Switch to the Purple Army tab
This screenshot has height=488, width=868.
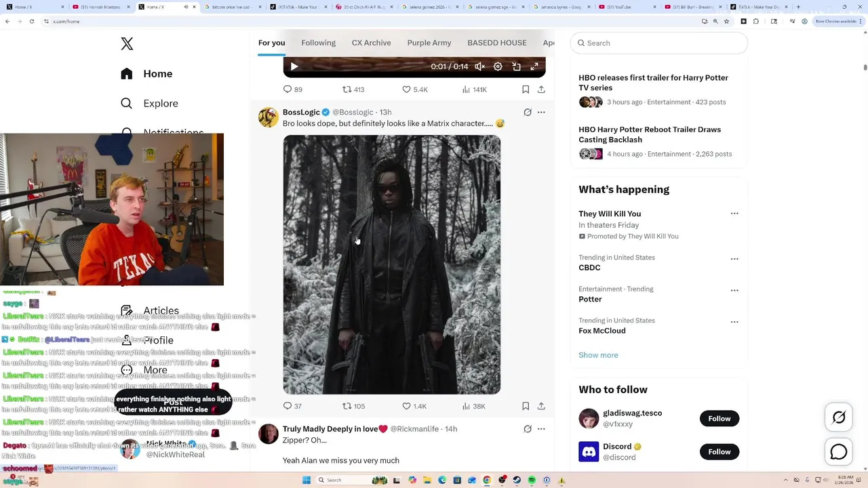tap(429, 43)
